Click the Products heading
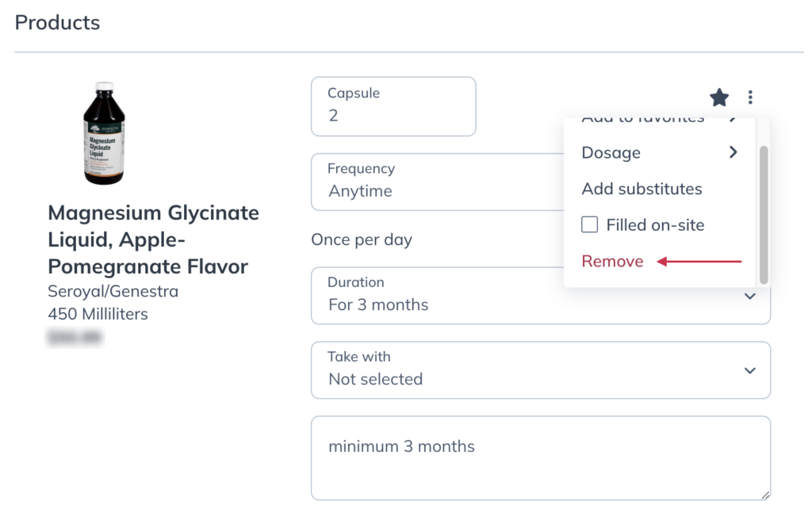This screenshot has height=517, width=812. tap(57, 23)
